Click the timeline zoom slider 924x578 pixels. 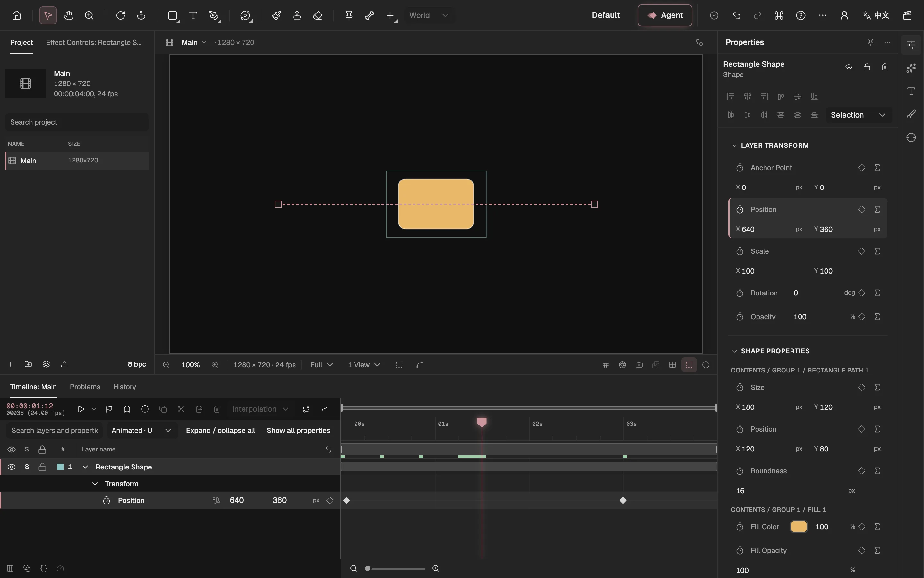click(396, 568)
